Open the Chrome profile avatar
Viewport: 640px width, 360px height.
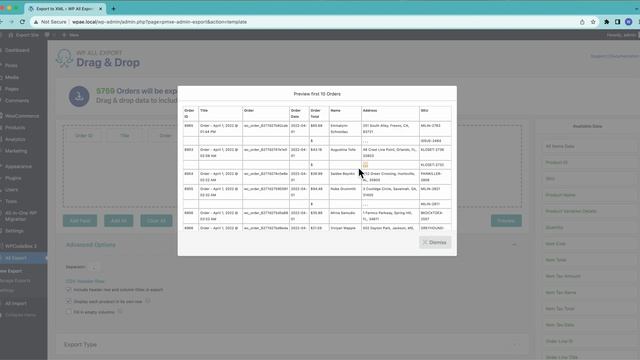point(629,22)
